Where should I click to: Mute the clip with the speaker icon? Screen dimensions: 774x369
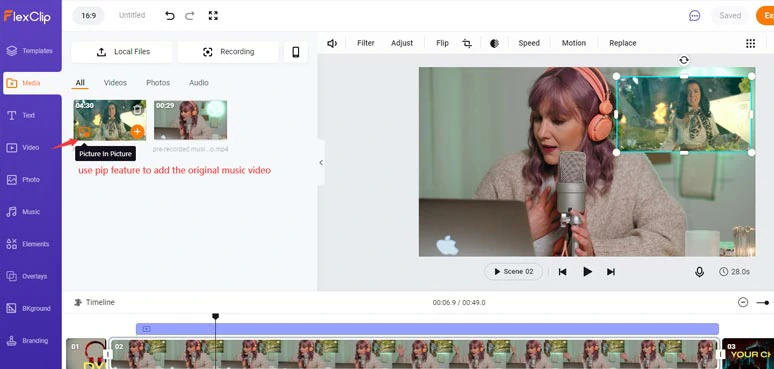pos(332,43)
